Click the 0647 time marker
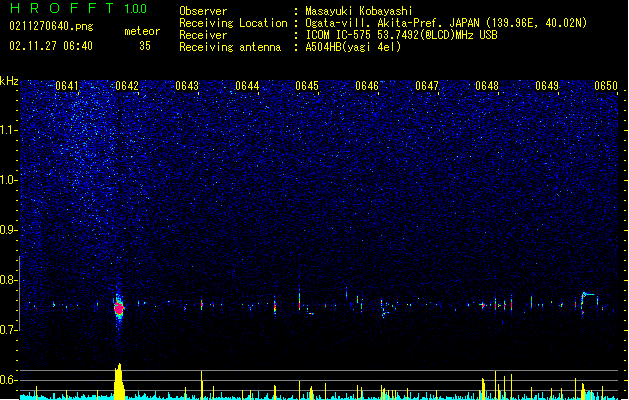Image resolution: width=629 pixels, height=400 pixels. click(x=427, y=86)
